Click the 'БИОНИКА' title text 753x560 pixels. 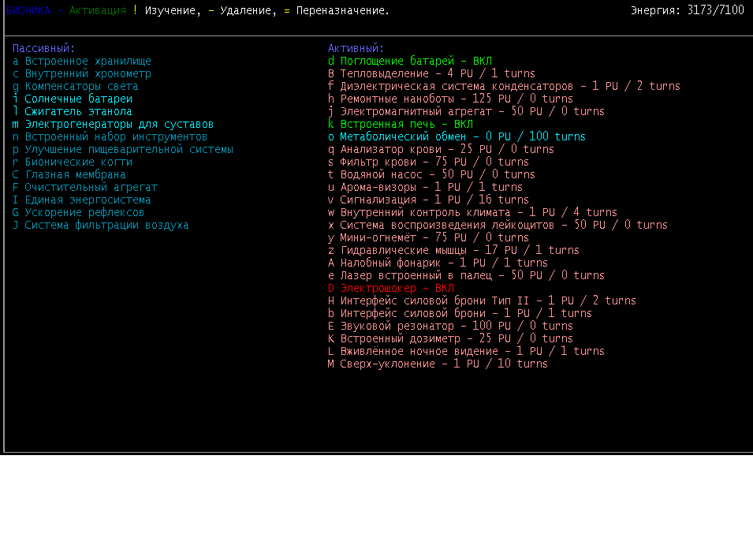coord(28,10)
